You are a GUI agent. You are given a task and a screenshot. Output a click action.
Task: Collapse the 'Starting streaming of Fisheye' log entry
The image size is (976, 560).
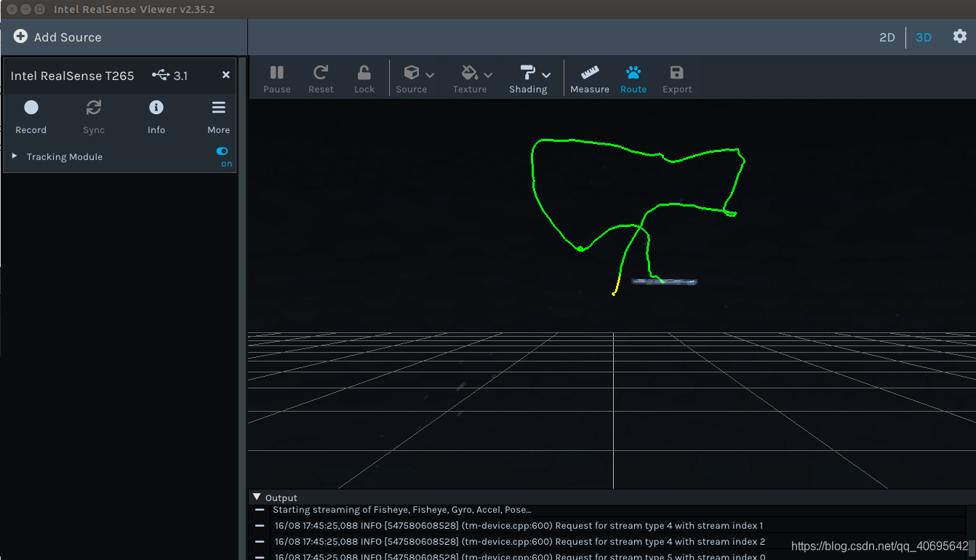260,510
